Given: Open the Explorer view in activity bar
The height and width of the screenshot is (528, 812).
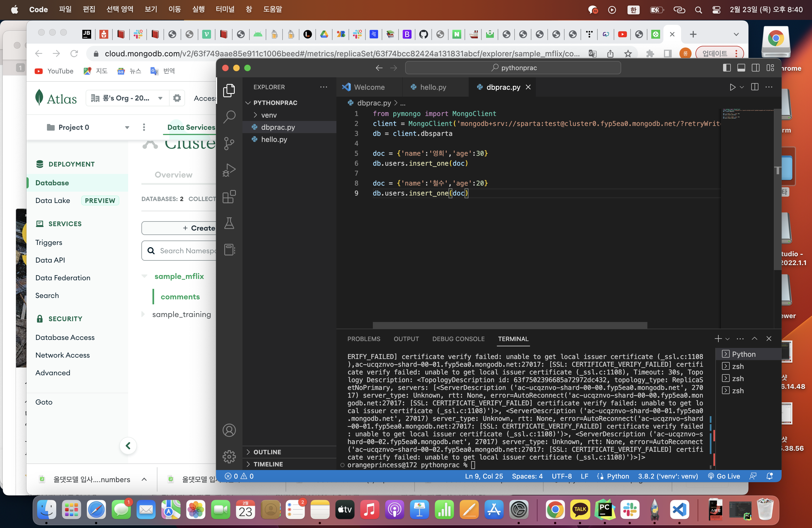Looking at the screenshot, I should coord(229,90).
